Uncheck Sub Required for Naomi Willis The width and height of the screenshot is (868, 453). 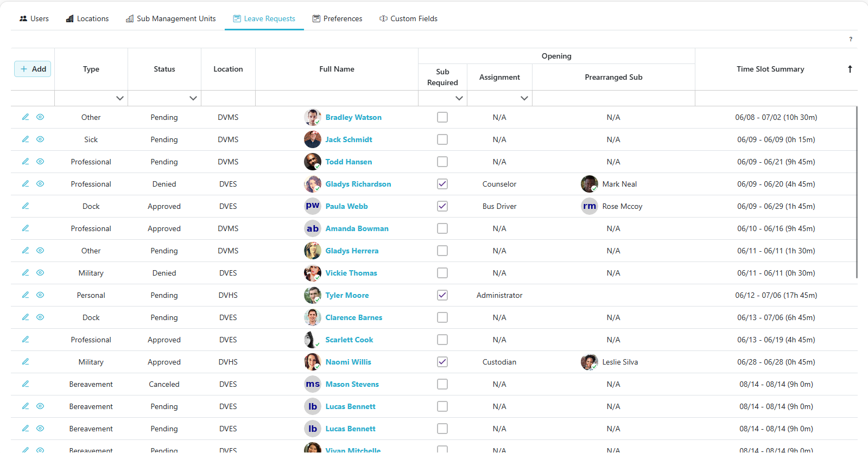pos(442,362)
